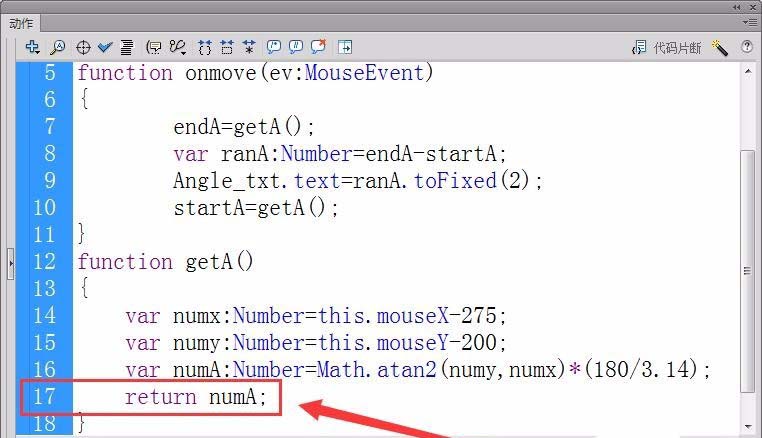Run check syntax with the blue checkmark
The width and height of the screenshot is (762, 438).
tap(105, 47)
